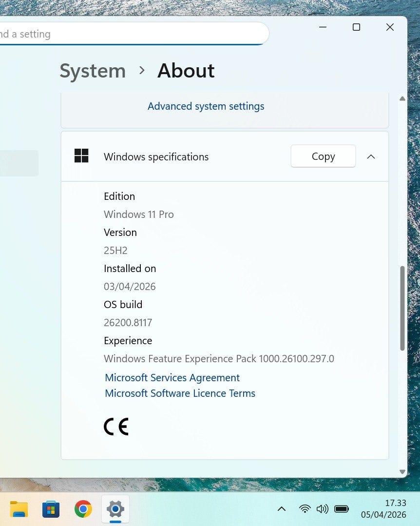Copy the Windows specifications
420x526 pixels.
[x=323, y=156]
